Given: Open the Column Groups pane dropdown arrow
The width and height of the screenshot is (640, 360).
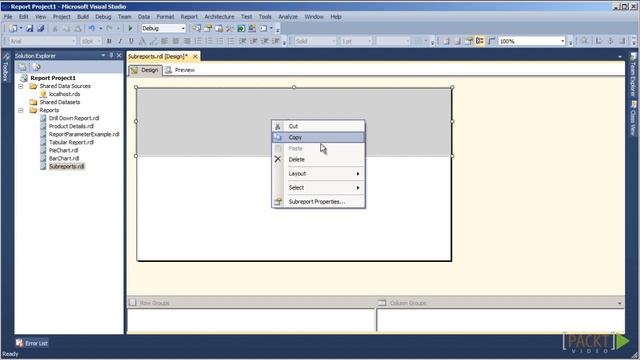Looking at the screenshot, I should point(620,303).
